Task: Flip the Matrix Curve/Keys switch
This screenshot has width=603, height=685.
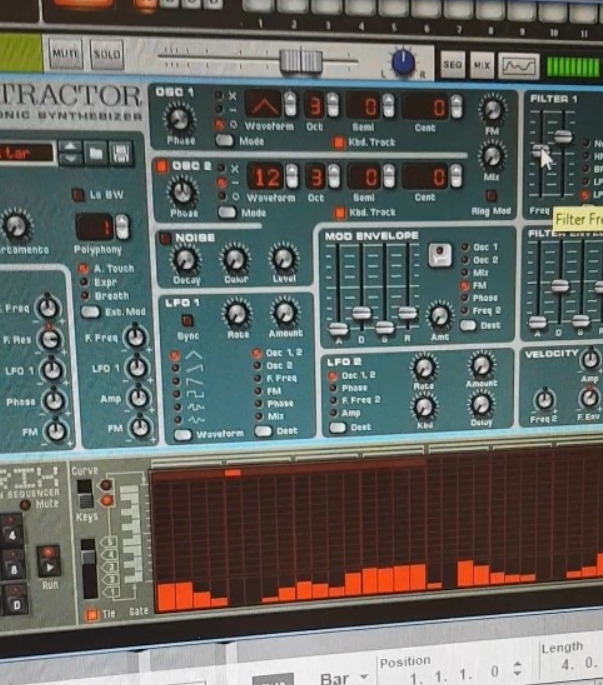Action: (x=85, y=494)
